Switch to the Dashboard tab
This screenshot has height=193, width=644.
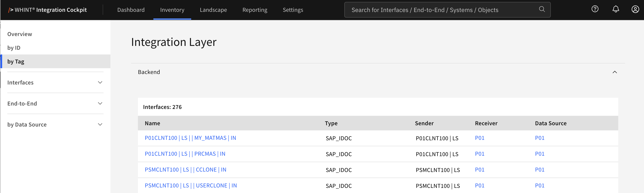click(x=131, y=10)
